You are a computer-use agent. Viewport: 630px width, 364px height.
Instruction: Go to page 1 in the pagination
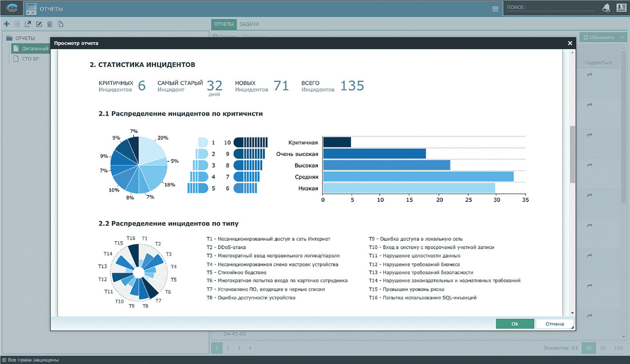point(217,348)
